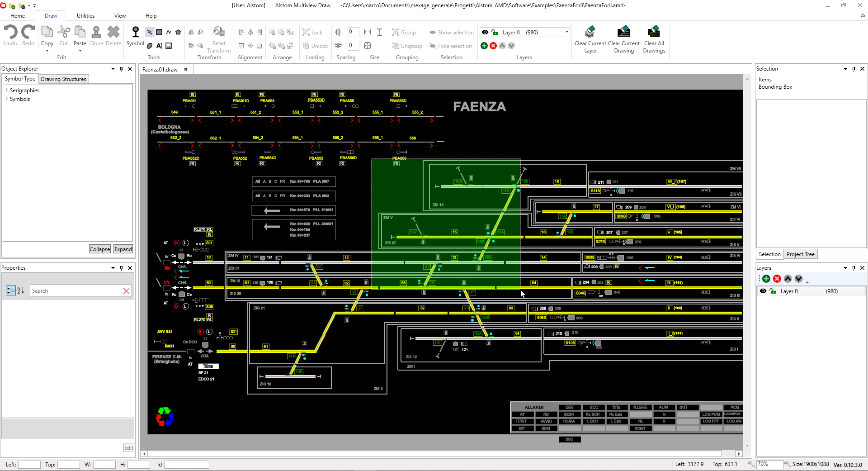Click the align left icon
Viewport: 868px width, 471px height.
(x=241, y=32)
